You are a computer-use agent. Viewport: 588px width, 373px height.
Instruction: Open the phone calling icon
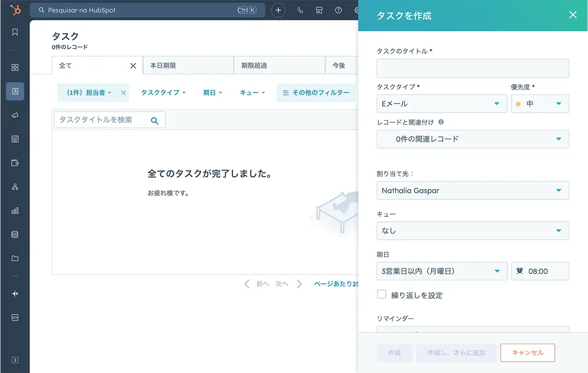(300, 10)
